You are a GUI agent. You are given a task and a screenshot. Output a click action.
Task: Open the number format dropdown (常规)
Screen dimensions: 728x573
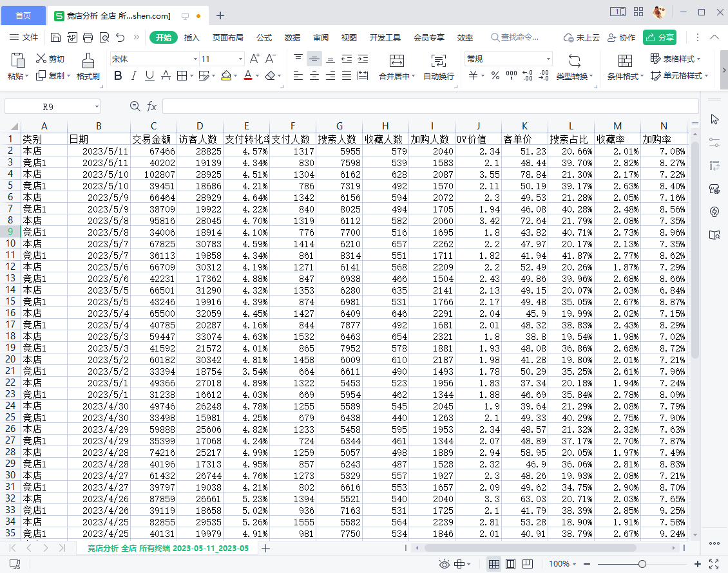pyautogui.click(x=548, y=59)
